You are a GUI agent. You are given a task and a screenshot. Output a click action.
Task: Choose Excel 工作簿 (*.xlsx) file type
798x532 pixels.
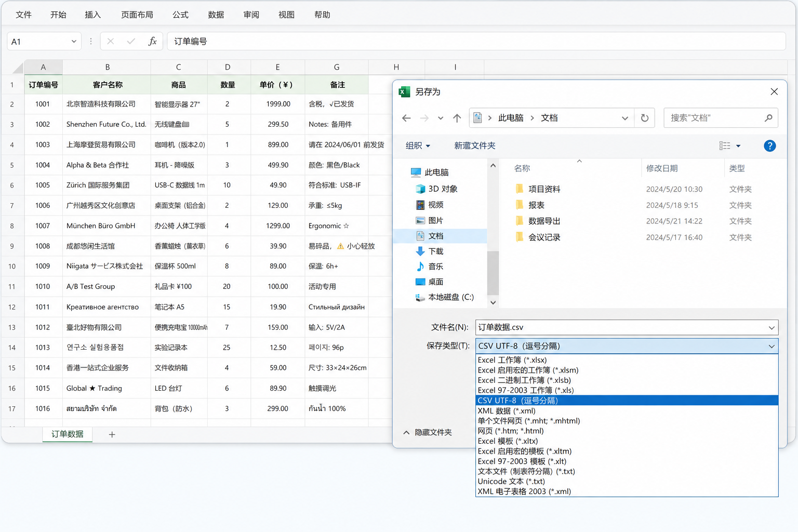pyautogui.click(x=627, y=360)
